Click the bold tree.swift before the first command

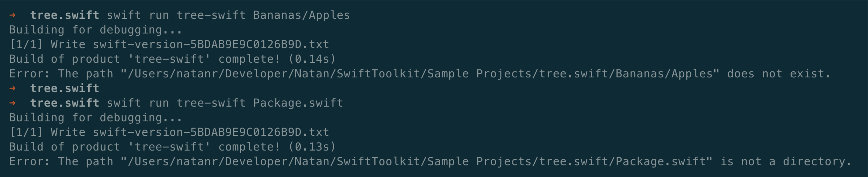(x=64, y=15)
